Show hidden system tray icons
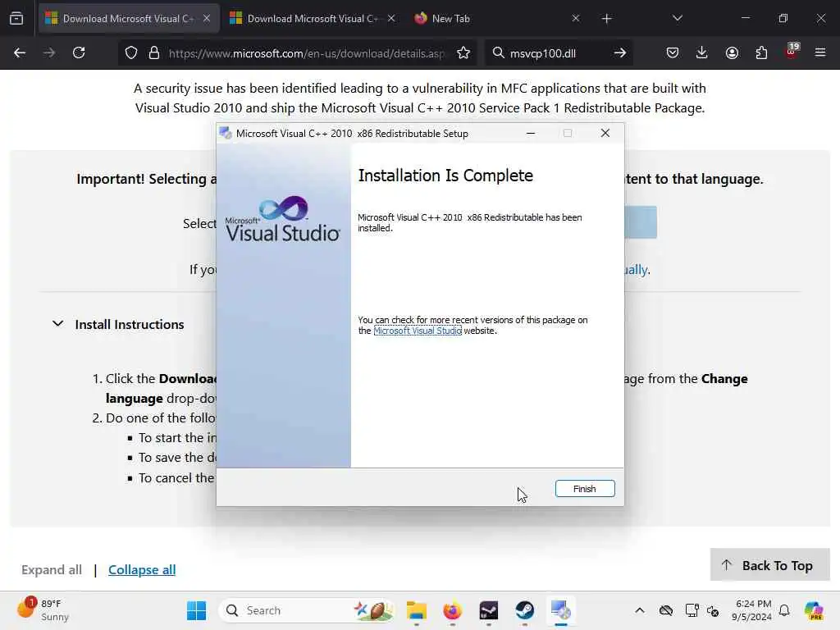The image size is (840, 630). click(640, 610)
